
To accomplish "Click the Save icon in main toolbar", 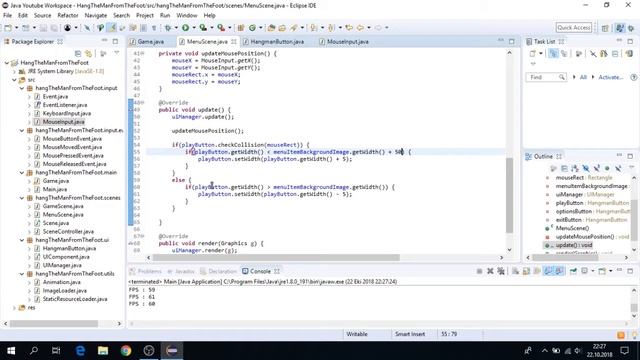I will coord(43,28).
